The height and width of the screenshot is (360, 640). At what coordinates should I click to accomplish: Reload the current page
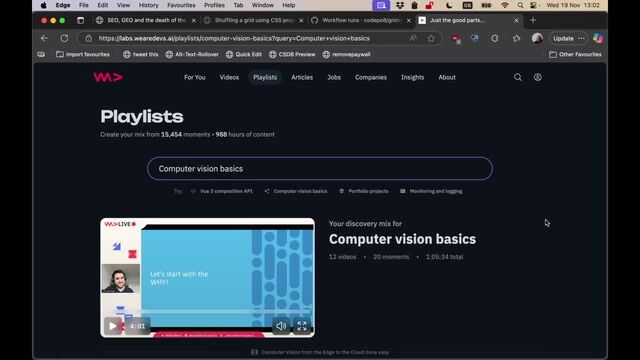pyautogui.click(x=64, y=38)
